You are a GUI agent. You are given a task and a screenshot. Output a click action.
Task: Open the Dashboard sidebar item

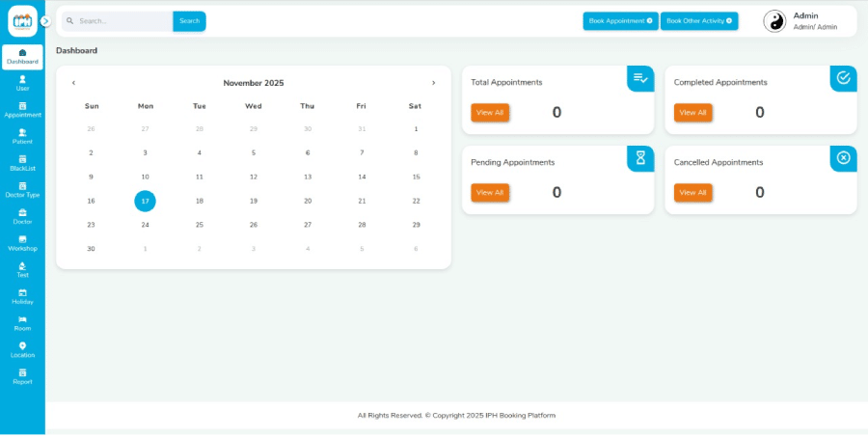[22, 57]
